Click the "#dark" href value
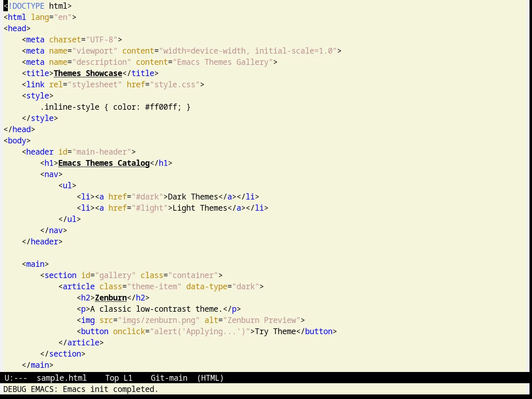Viewport: 532px width, 399px height. pos(147,197)
